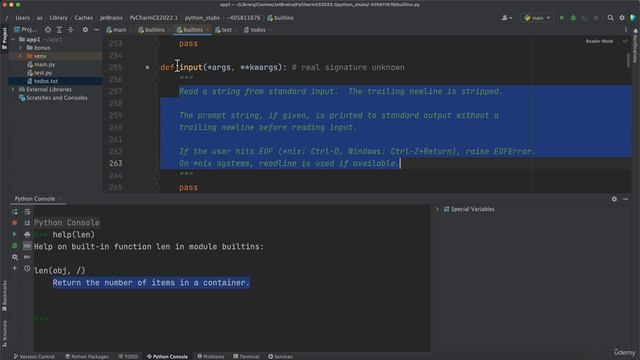
Task: Execute current statement in console
Action: pyautogui.click(x=15, y=234)
